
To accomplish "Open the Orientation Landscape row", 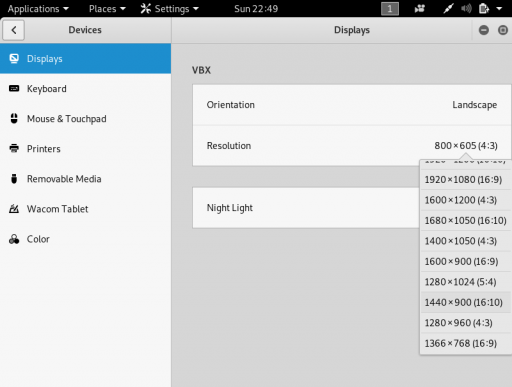I will click(x=352, y=105).
